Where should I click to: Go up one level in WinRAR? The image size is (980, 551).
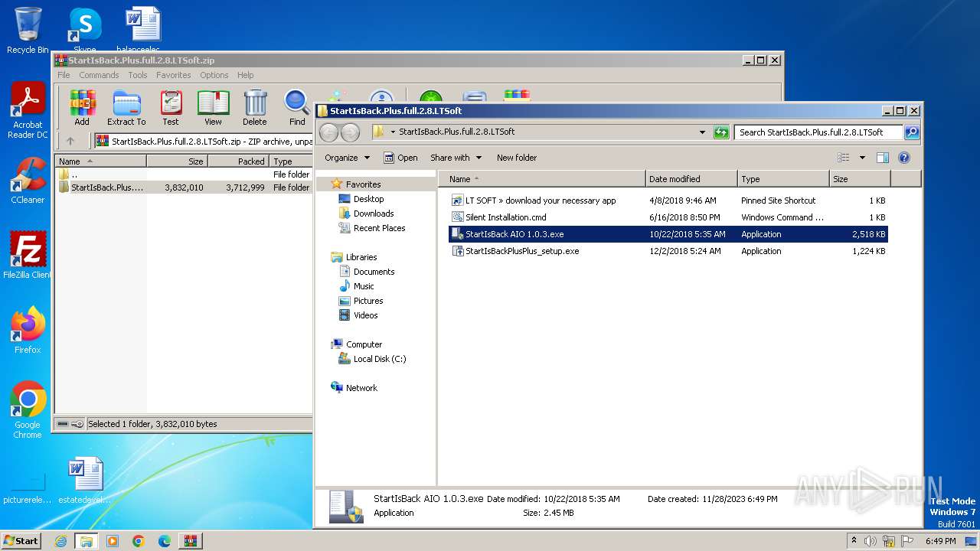pyautogui.click(x=70, y=141)
